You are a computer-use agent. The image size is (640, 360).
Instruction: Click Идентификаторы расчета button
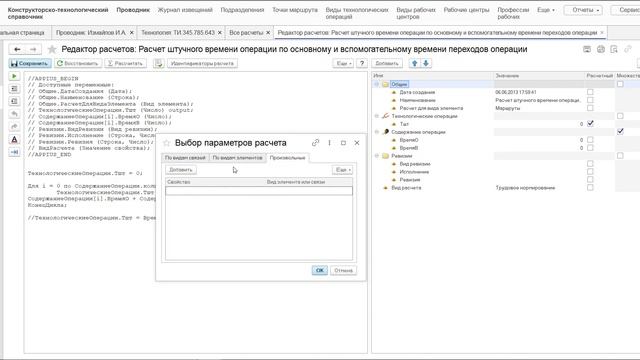202,63
